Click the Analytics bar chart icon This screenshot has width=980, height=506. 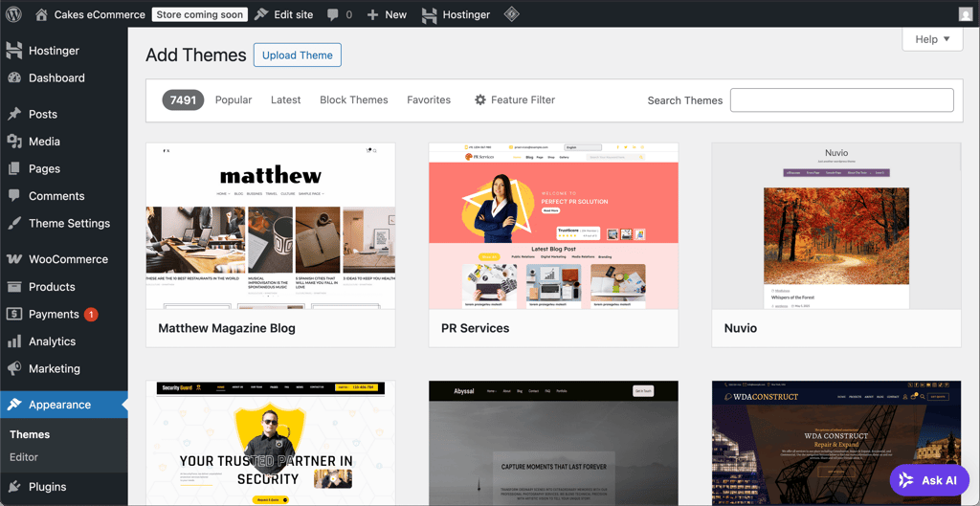(13, 341)
